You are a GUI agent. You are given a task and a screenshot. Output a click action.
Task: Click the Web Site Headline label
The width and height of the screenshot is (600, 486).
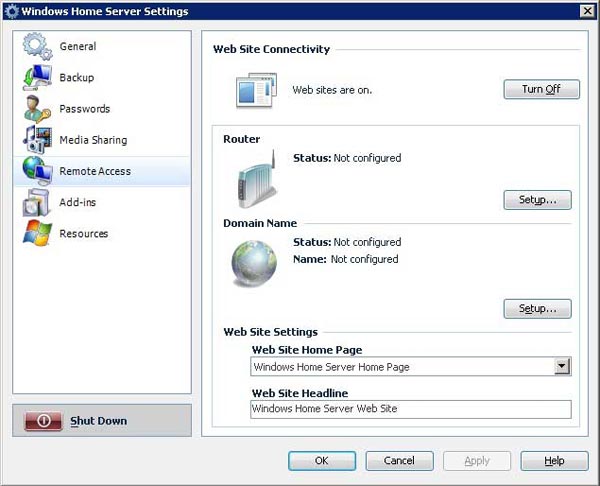click(x=300, y=393)
